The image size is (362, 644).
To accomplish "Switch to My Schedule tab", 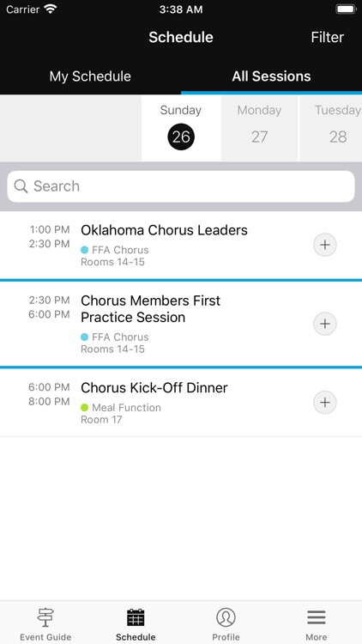I will pyautogui.click(x=90, y=76).
